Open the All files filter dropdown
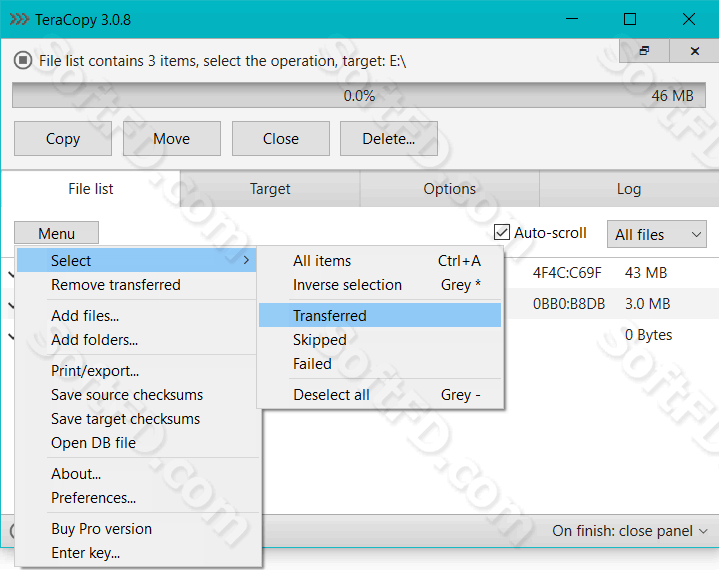The width and height of the screenshot is (719, 570). point(656,234)
